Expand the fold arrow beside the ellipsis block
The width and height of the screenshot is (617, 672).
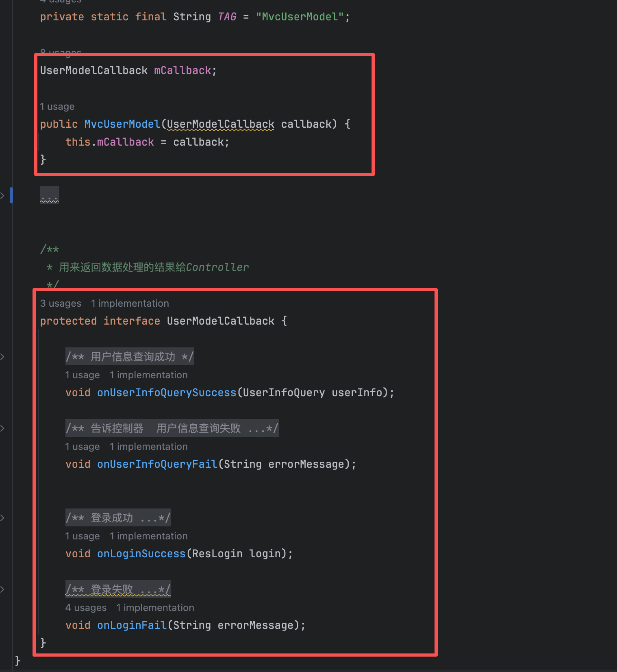tap(2, 196)
